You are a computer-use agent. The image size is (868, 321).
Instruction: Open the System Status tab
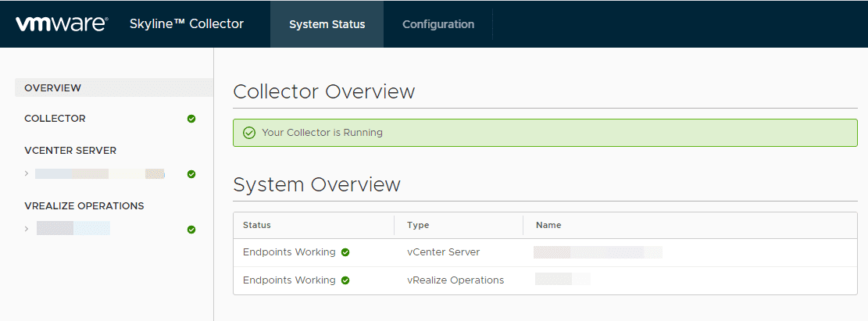tap(327, 24)
